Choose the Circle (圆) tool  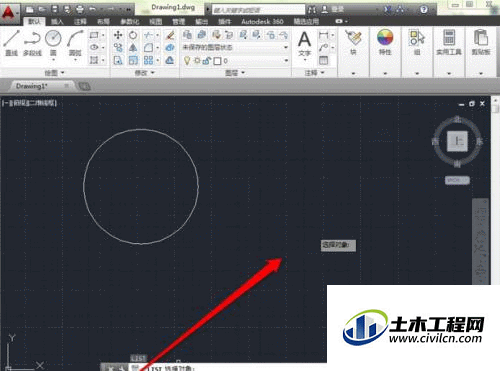click(53, 43)
